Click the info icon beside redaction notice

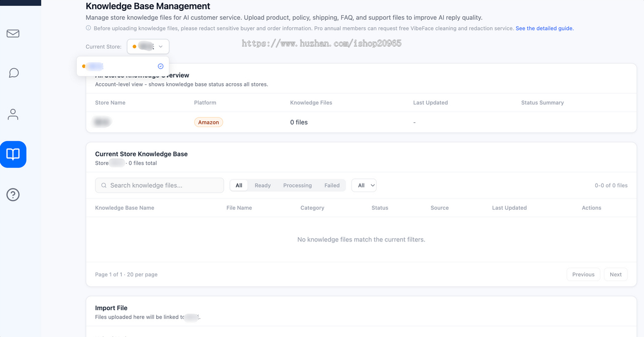[89, 28]
